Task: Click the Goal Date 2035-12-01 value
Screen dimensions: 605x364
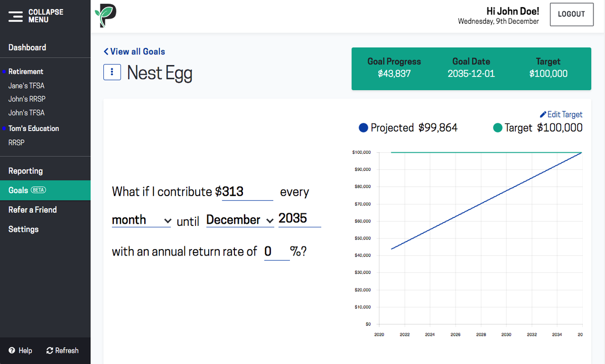Action: click(471, 74)
